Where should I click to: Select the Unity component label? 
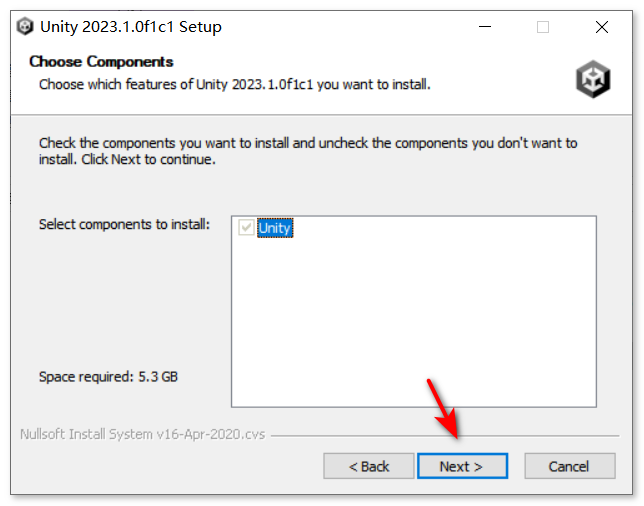275,228
